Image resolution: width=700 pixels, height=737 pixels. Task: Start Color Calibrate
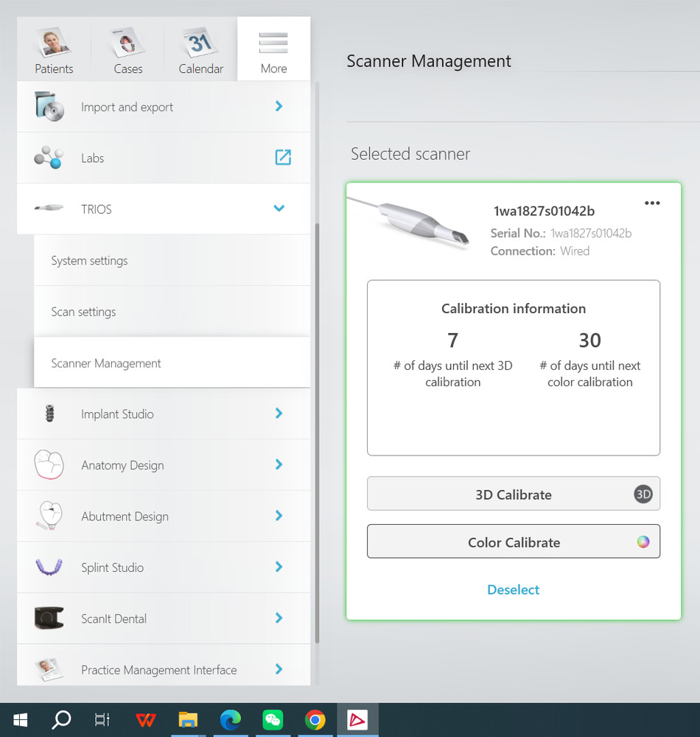coord(514,542)
